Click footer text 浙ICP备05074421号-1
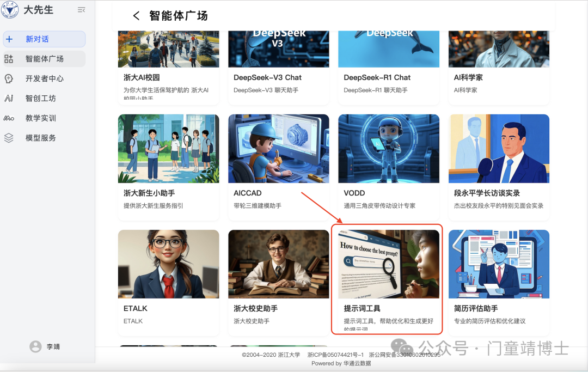Image resolution: width=588 pixels, height=372 pixels. pos(335,355)
